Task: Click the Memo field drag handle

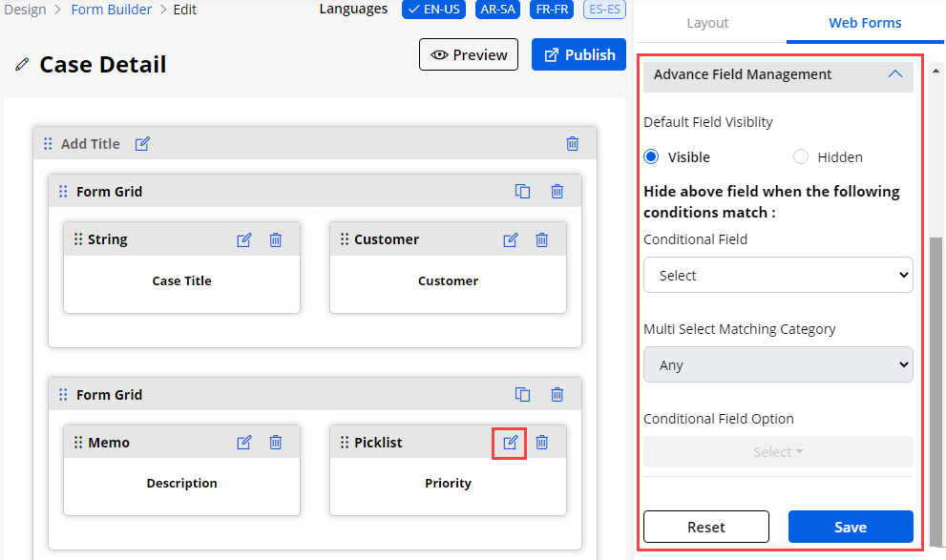Action: (x=78, y=443)
